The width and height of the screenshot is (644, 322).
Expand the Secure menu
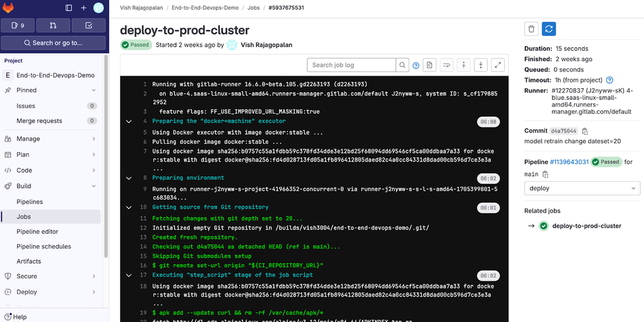point(51,276)
